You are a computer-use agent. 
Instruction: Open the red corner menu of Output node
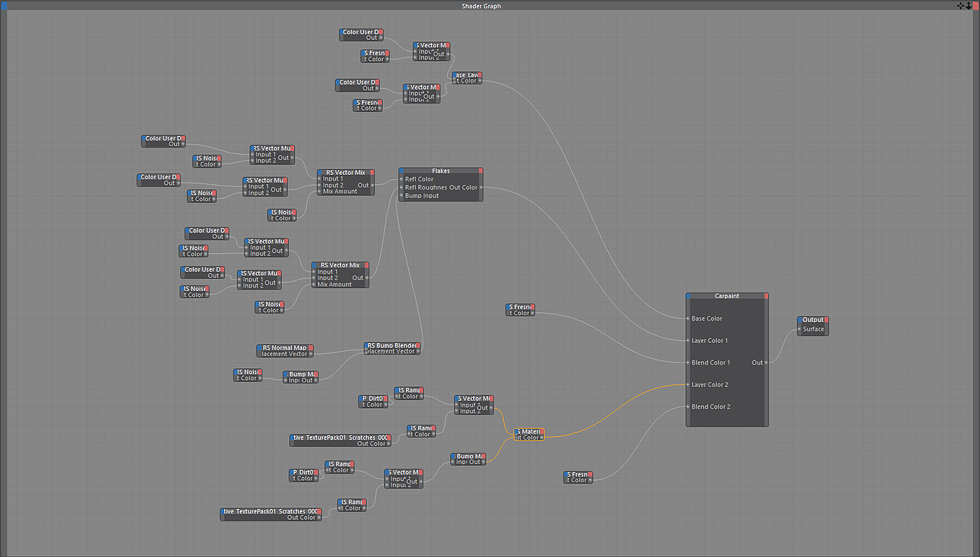pyautogui.click(x=826, y=320)
